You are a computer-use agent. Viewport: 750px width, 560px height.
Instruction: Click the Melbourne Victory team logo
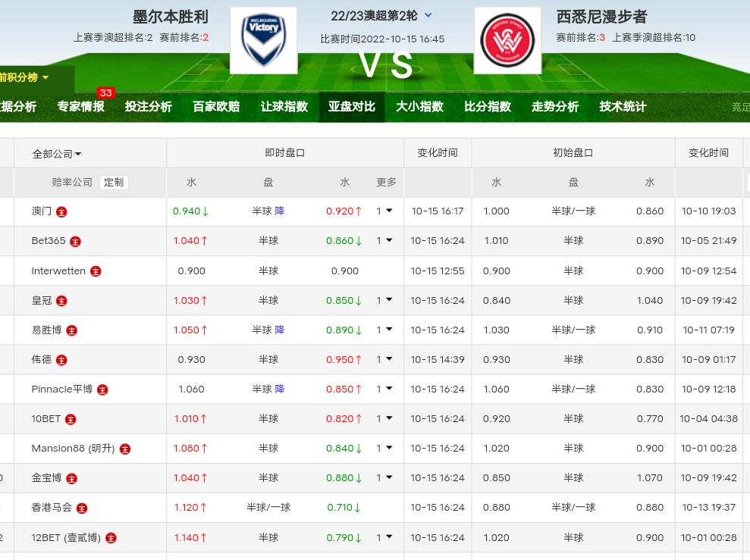pyautogui.click(x=263, y=40)
